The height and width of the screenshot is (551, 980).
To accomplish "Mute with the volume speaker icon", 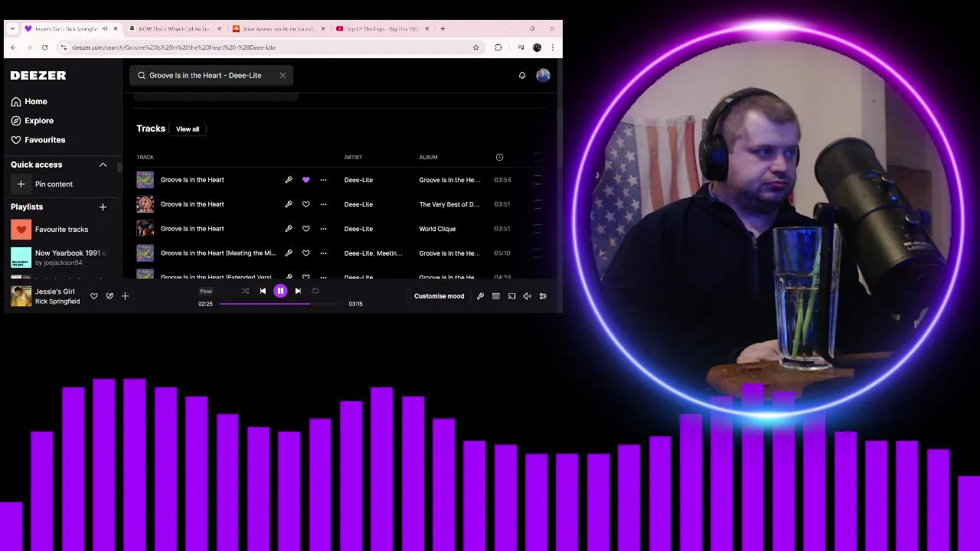I will point(527,296).
